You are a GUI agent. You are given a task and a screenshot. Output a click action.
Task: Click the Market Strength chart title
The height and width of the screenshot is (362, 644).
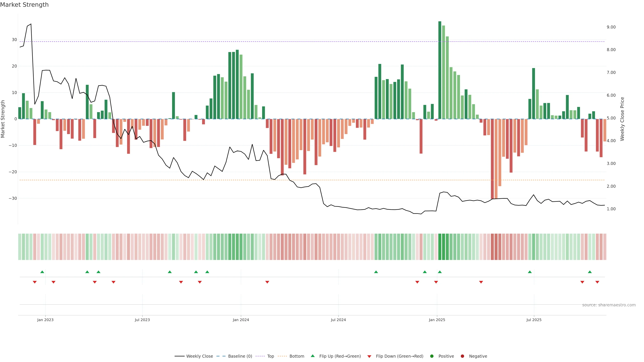24,5
